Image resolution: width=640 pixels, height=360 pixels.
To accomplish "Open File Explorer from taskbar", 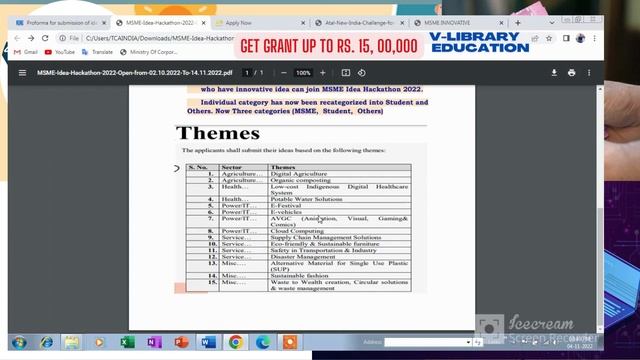I will pos(72,342).
